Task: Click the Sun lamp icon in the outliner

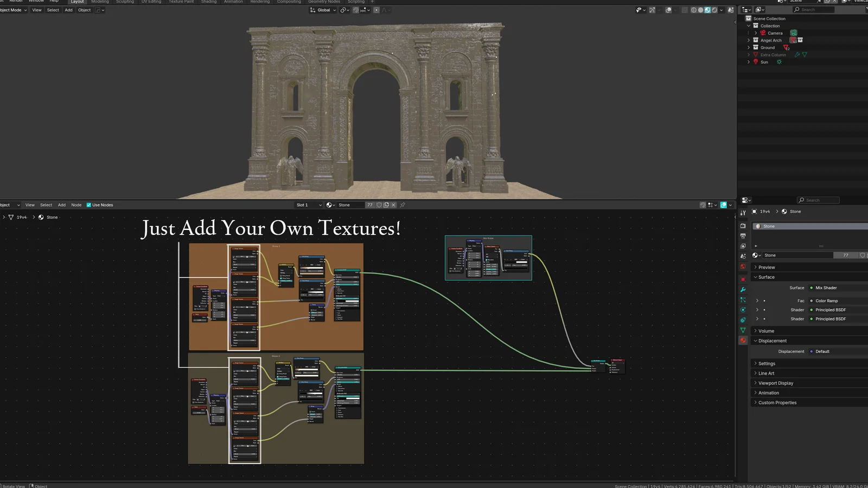Action: click(x=756, y=62)
